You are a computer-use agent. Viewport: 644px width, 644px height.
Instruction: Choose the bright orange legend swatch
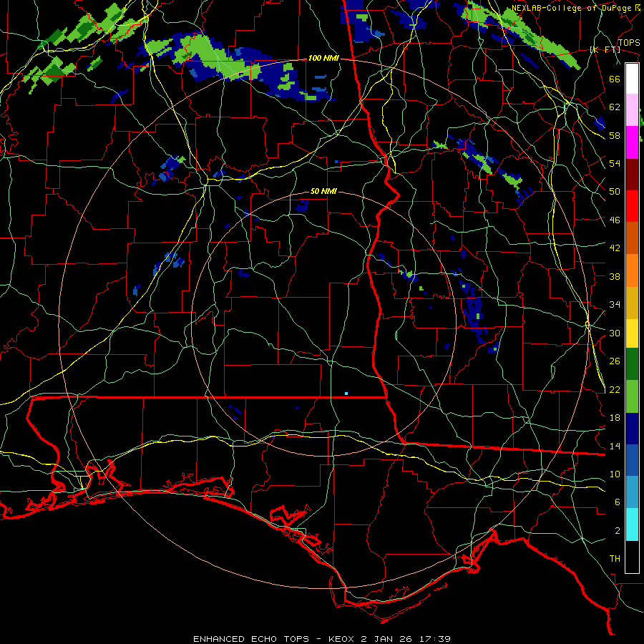click(632, 270)
